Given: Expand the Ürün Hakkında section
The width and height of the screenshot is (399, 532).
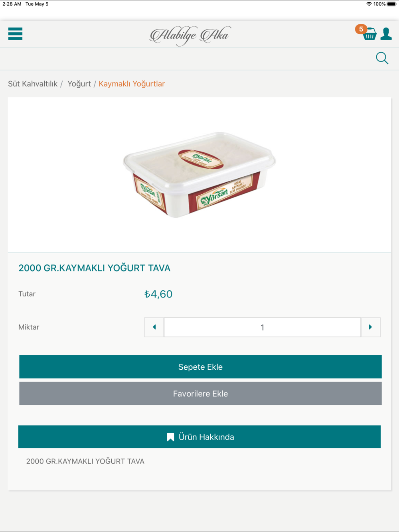Looking at the screenshot, I should click(199, 437).
